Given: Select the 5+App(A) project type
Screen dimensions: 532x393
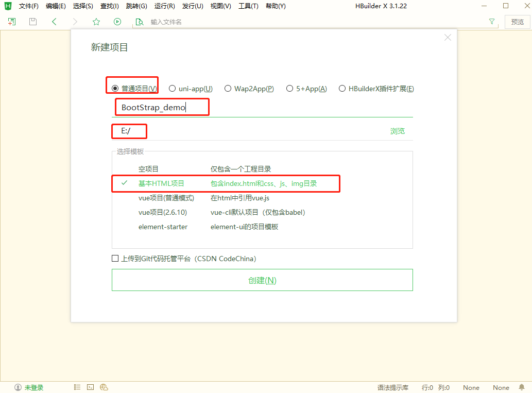Looking at the screenshot, I should point(289,88).
